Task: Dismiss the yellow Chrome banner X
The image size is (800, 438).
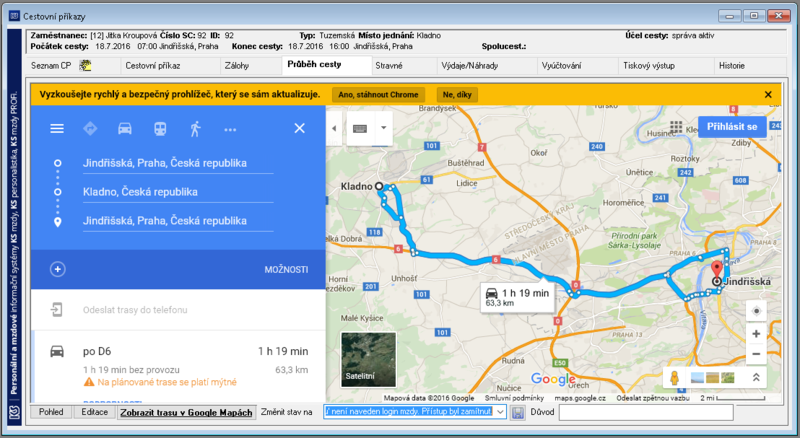Action: point(768,94)
